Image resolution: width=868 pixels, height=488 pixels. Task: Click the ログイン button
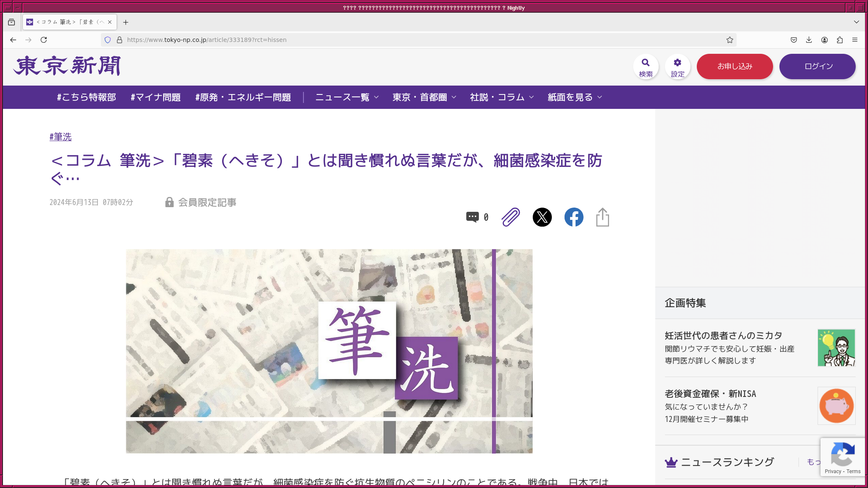817,67
